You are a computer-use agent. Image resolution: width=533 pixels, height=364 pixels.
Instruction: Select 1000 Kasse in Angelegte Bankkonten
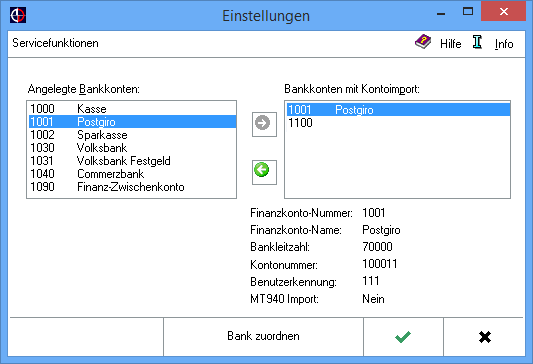132,109
